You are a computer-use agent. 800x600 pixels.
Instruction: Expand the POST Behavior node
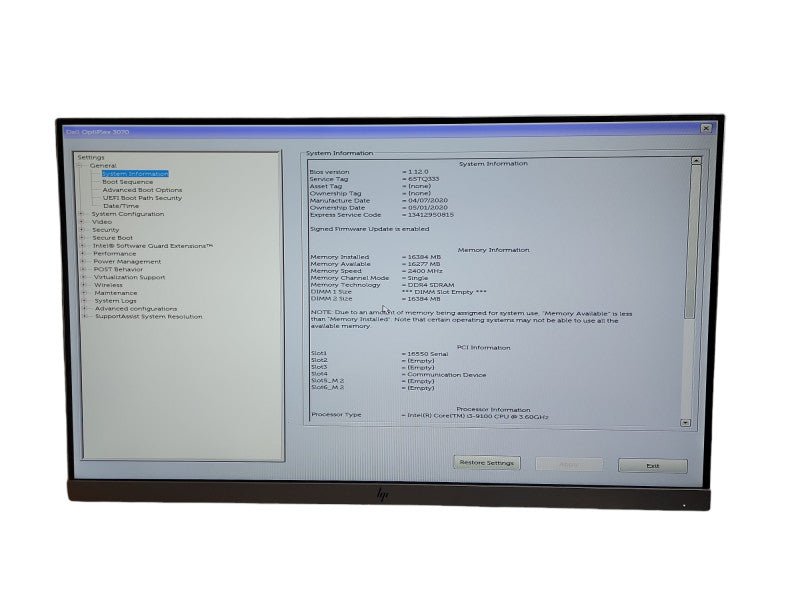[x=83, y=269]
